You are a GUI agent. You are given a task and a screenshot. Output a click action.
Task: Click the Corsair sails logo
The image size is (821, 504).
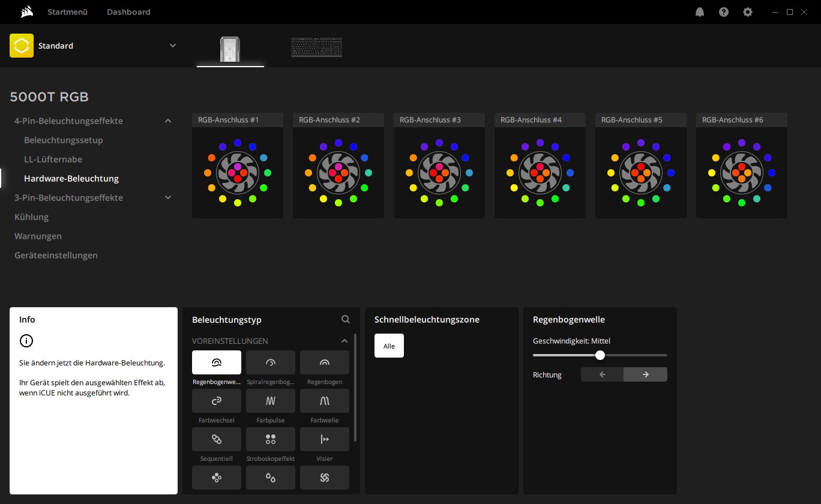(x=26, y=12)
